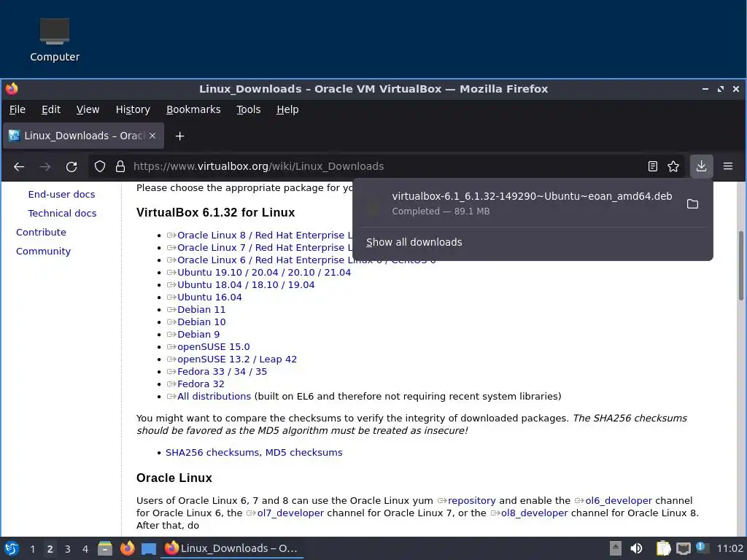
Task: Open the Tools menu
Action: [249, 109]
